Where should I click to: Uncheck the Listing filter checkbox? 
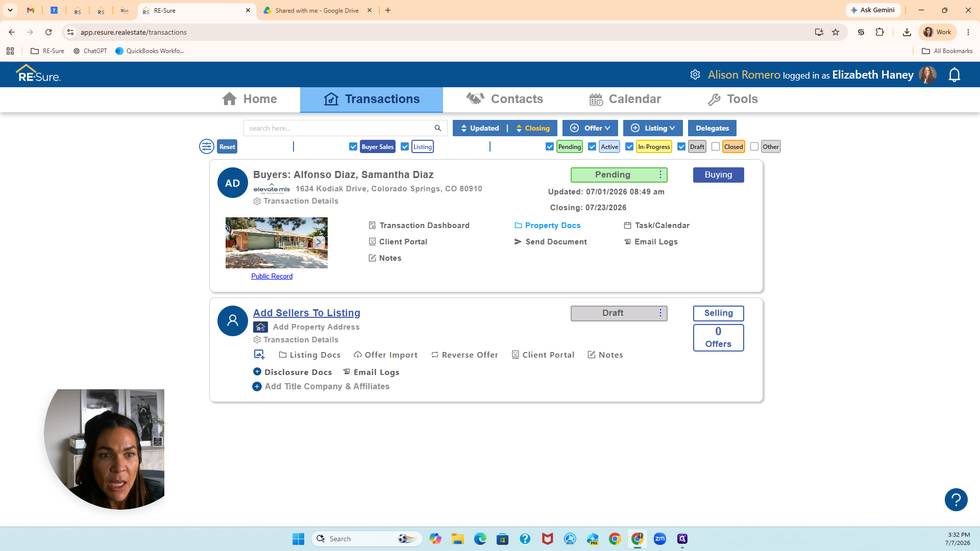coord(405,146)
